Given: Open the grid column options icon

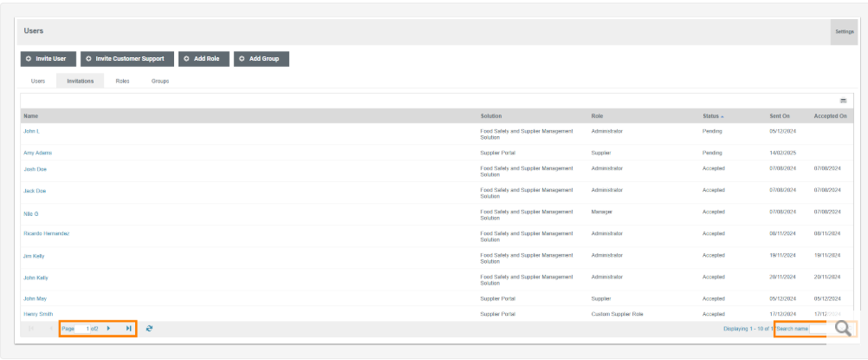Looking at the screenshot, I should pyautogui.click(x=843, y=101).
